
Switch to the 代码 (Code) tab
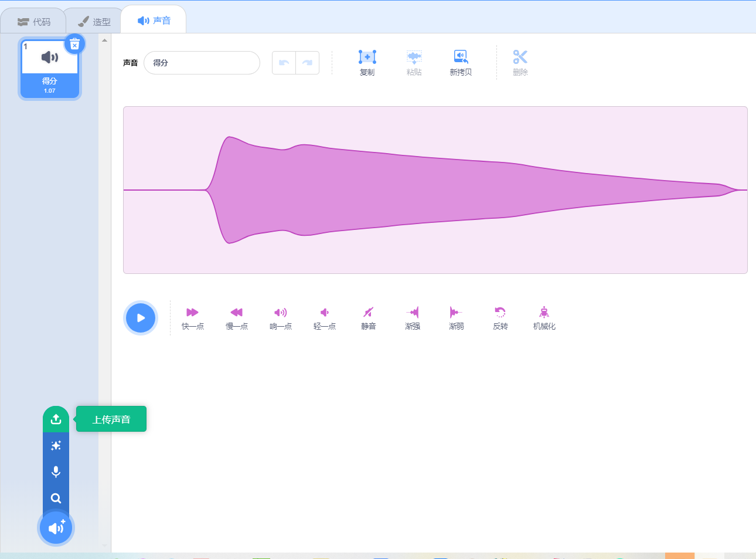[x=33, y=22]
